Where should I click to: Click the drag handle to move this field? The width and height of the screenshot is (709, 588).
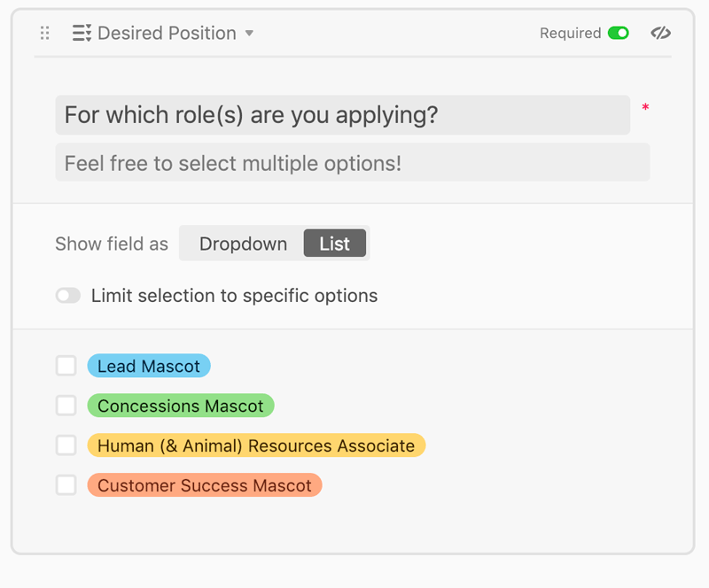(x=44, y=33)
